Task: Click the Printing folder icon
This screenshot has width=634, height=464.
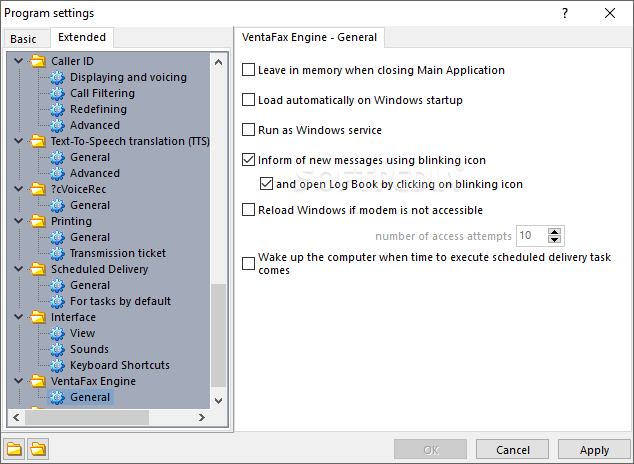Action: point(38,221)
